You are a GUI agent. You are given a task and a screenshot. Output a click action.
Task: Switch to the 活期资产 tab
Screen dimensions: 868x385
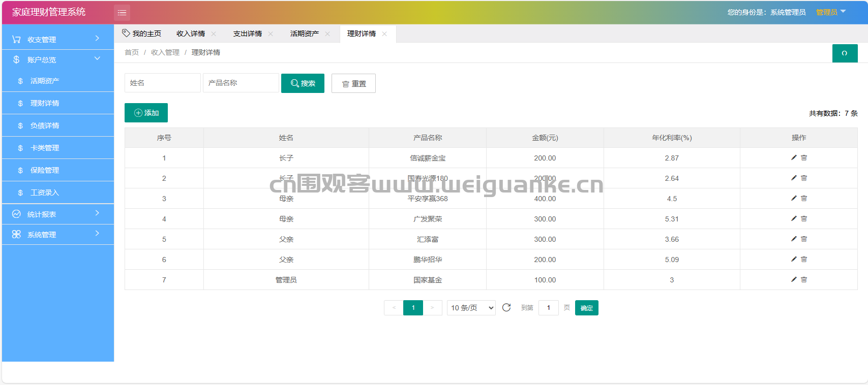305,34
